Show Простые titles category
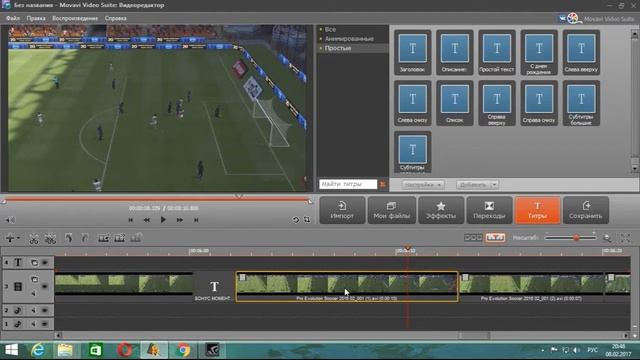640x360 pixels. [x=338, y=48]
